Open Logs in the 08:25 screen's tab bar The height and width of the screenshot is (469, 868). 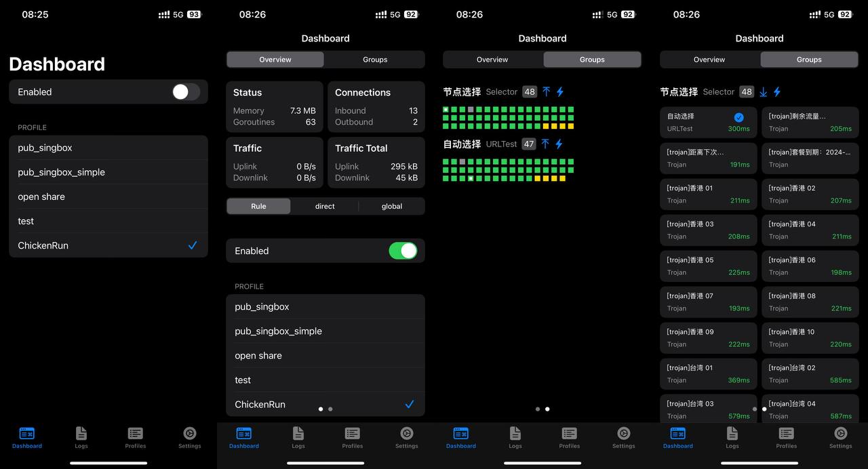pyautogui.click(x=81, y=437)
